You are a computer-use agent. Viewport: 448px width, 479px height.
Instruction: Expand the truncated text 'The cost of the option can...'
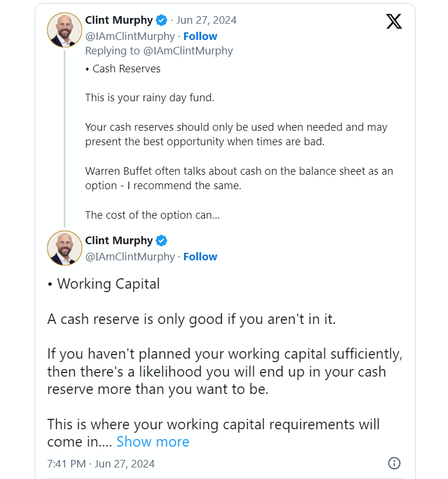(152, 215)
